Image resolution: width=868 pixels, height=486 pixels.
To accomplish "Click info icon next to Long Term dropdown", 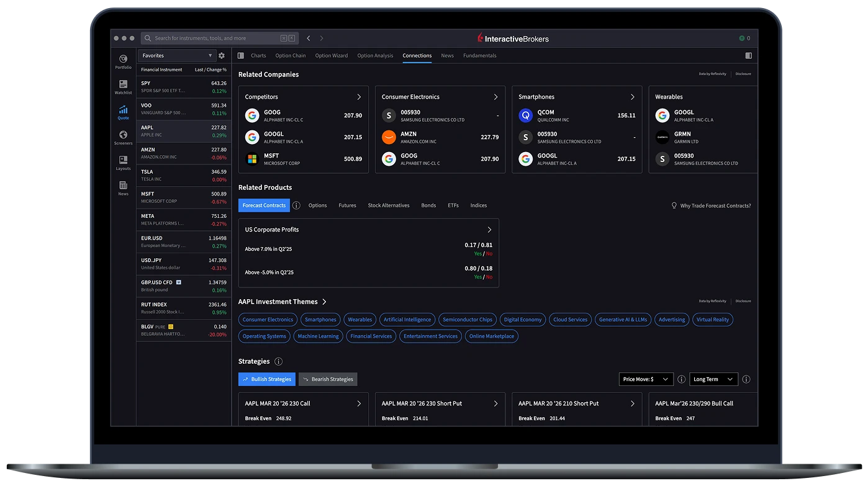I will (746, 379).
